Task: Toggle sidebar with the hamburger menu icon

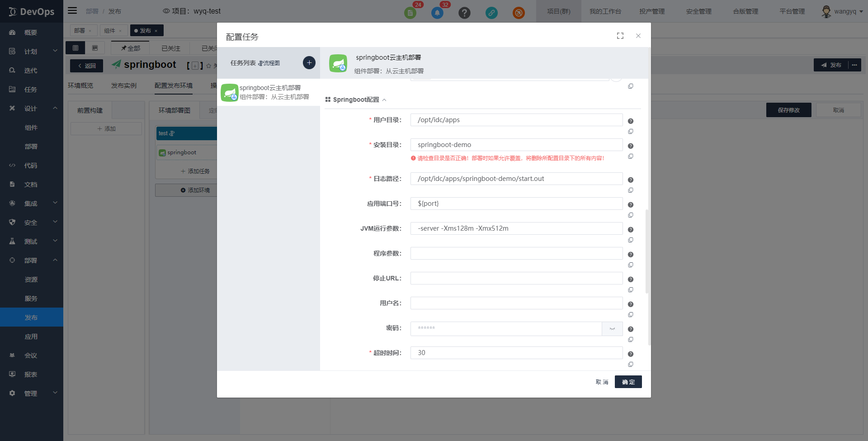Action: pyautogui.click(x=72, y=10)
